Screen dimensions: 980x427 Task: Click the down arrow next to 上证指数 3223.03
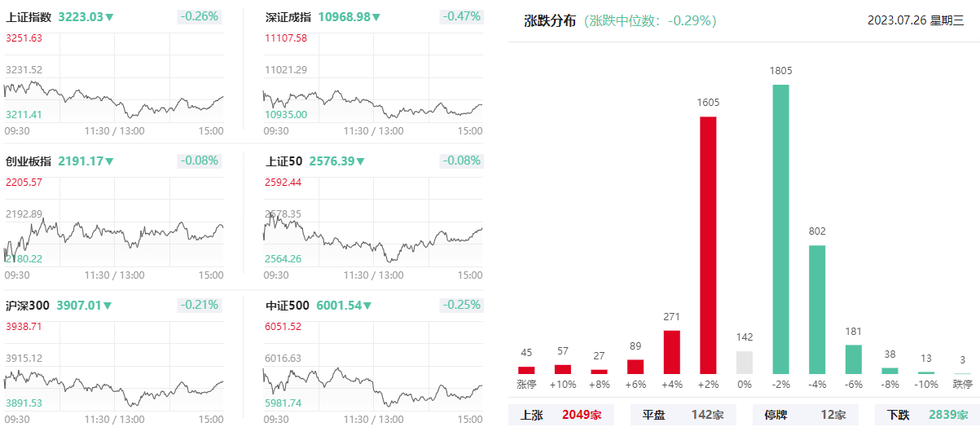[109, 17]
